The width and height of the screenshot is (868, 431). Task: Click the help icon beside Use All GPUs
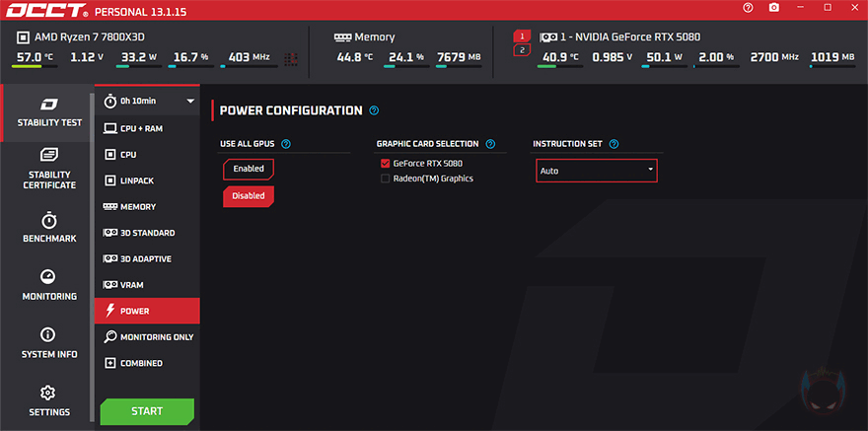coord(286,144)
